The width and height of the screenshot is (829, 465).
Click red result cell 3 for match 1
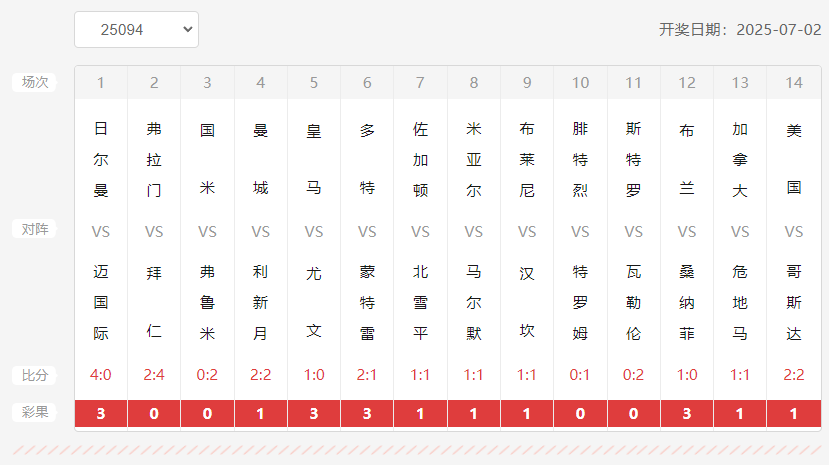[x=100, y=413]
